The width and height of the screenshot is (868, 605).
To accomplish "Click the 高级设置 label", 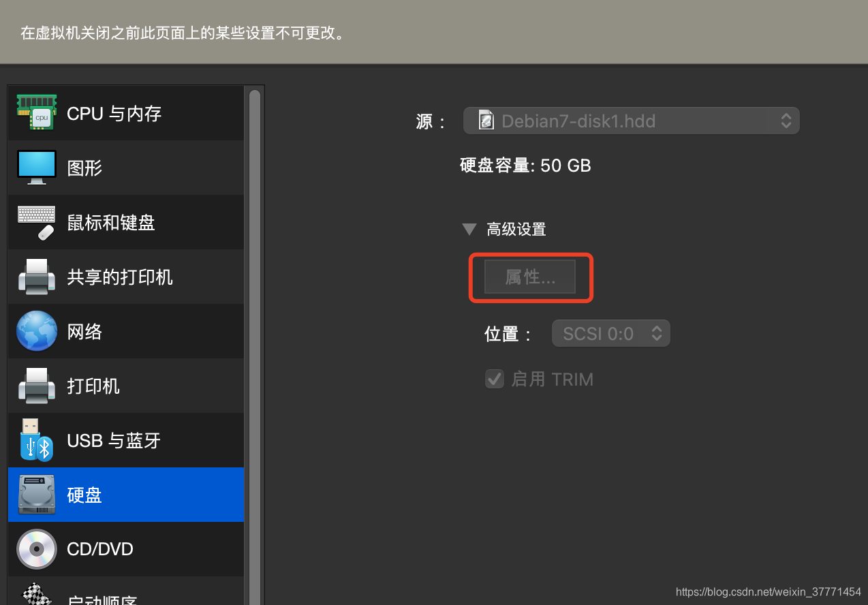I will point(516,230).
